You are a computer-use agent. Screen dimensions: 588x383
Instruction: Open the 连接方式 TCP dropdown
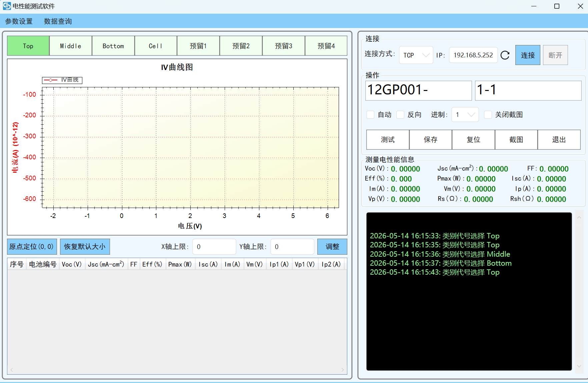click(416, 55)
